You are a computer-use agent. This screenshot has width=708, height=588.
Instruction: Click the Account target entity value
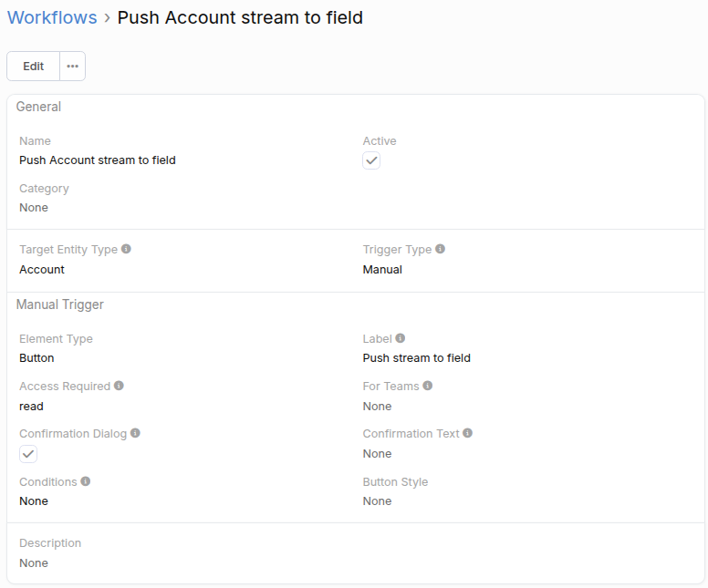point(42,270)
